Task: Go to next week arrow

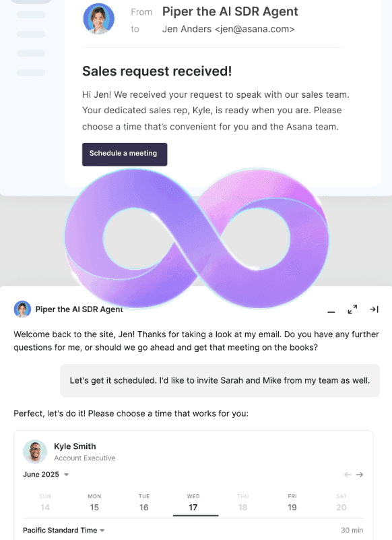Action: click(x=360, y=475)
